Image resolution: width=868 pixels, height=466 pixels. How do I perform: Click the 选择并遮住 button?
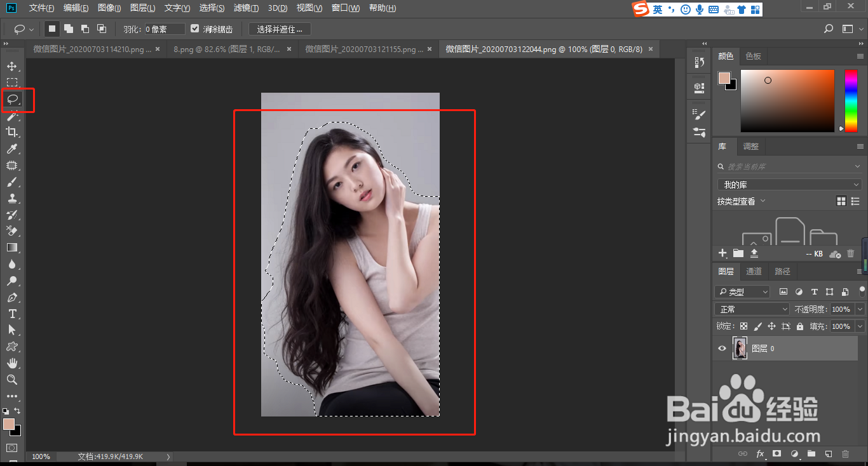coord(280,29)
